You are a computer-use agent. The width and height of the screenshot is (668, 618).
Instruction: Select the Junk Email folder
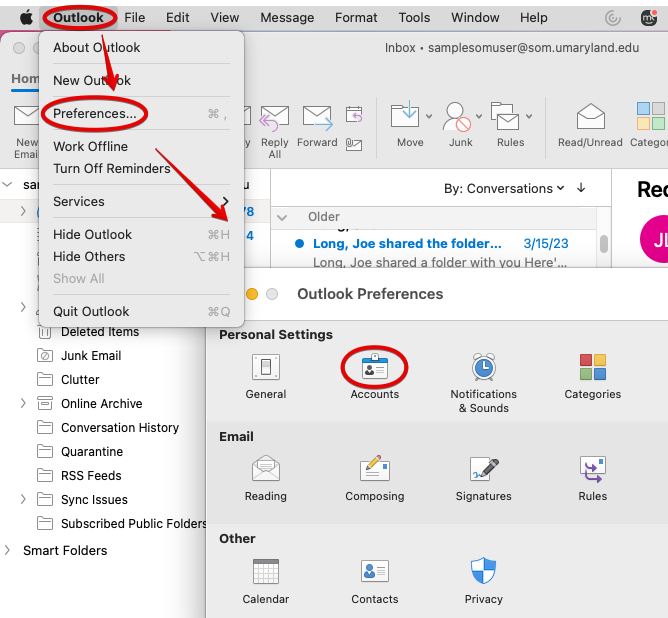(91, 355)
